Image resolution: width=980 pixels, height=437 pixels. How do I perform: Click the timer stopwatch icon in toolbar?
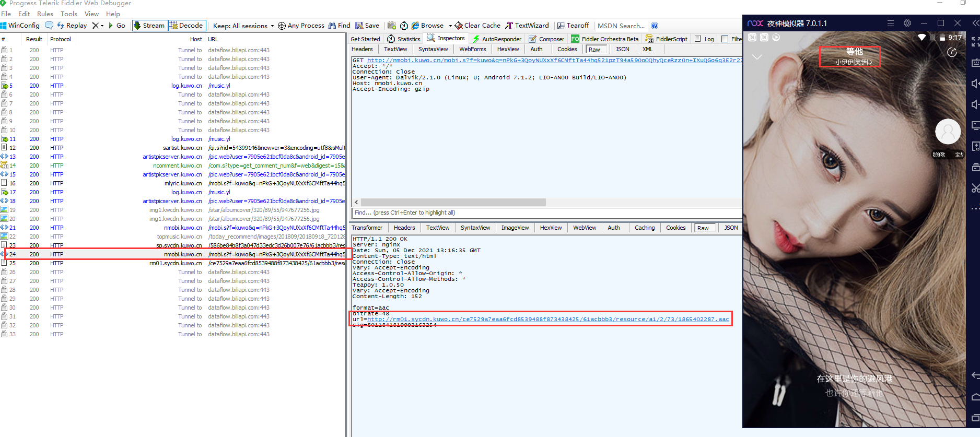[x=404, y=26]
